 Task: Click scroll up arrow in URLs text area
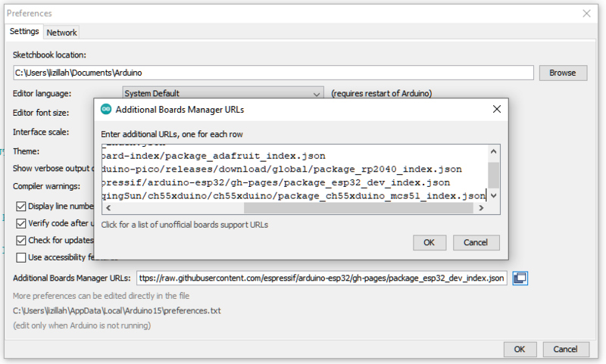pyautogui.click(x=494, y=151)
